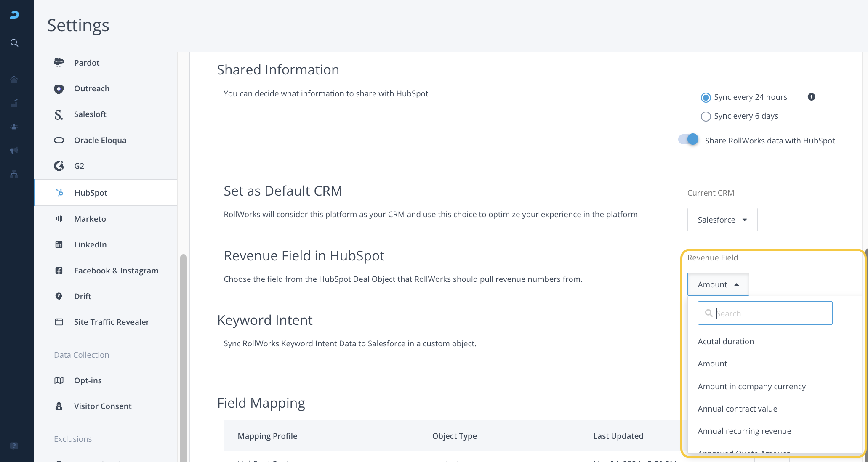Collapse the Amount revenue field dropdown
The height and width of the screenshot is (462, 868).
[x=718, y=284]
